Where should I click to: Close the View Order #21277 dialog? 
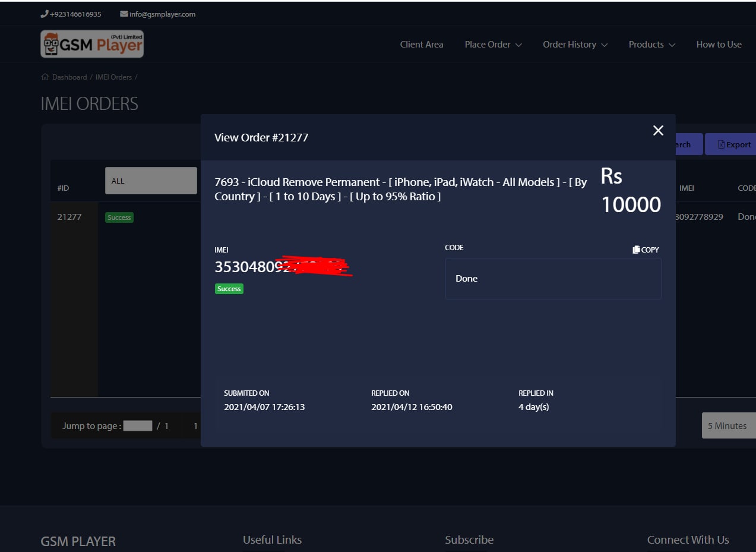(658, 131)
